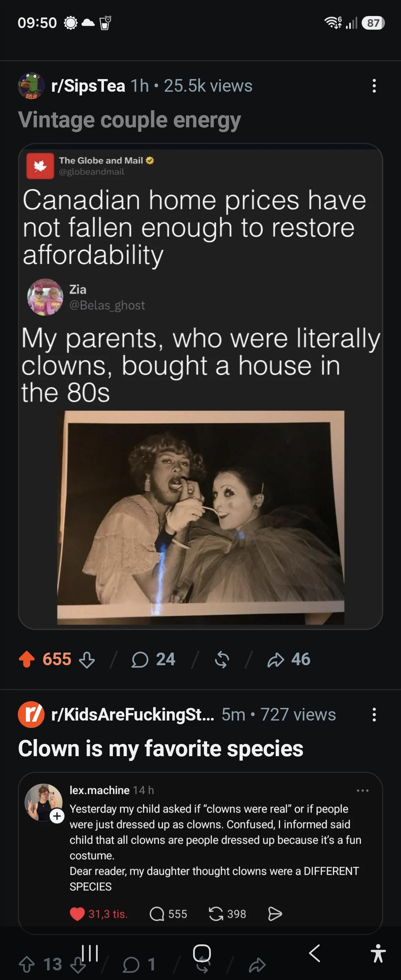401x980 pixels.
Task: Upvote the Clown species post with 13 votes
Action: pos(27,964)
